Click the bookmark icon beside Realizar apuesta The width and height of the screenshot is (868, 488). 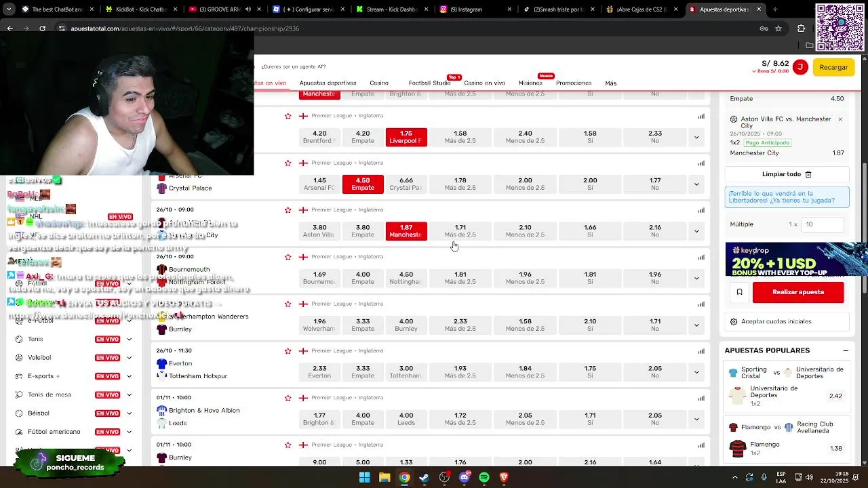(740, 292)
